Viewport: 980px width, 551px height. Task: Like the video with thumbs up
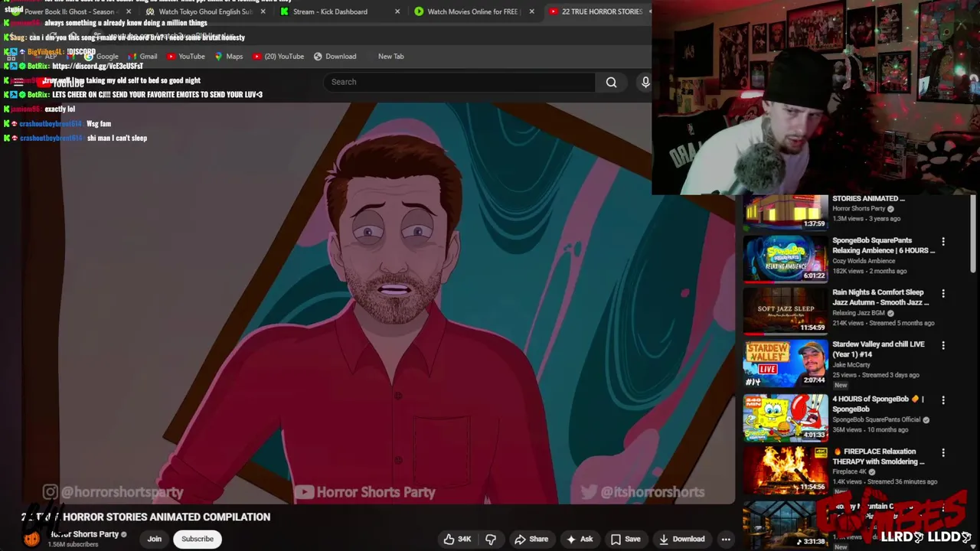tap(457, 539)
